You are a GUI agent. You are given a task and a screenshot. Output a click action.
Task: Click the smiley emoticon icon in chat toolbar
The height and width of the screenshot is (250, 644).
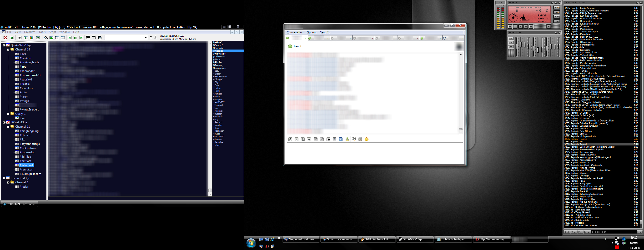pyautogui.click(x=367, y=140)
